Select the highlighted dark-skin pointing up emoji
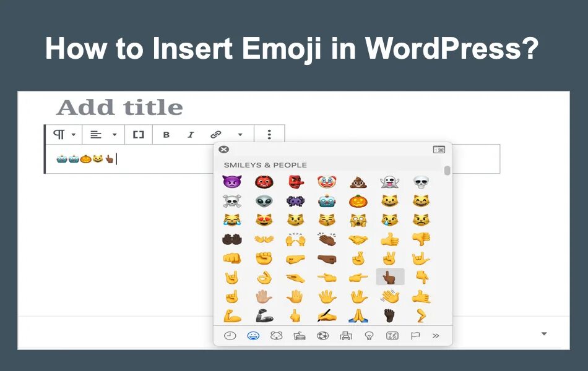This screenshot has width=588, height=371. click(390, 277)
